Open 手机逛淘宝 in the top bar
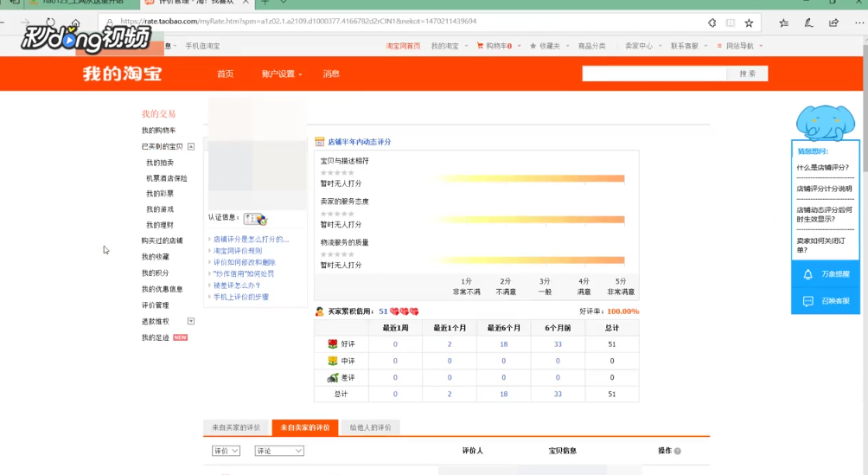 pyautogui.click(x=202, y=46)
